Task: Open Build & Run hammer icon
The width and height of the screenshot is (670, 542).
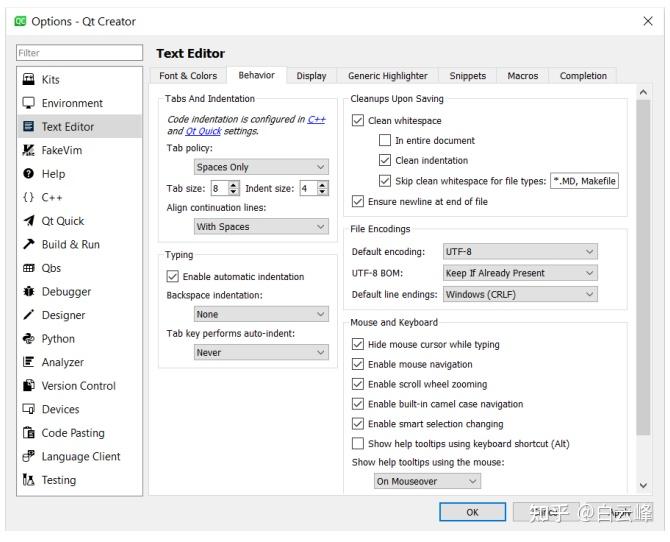Action: (28, 244)
